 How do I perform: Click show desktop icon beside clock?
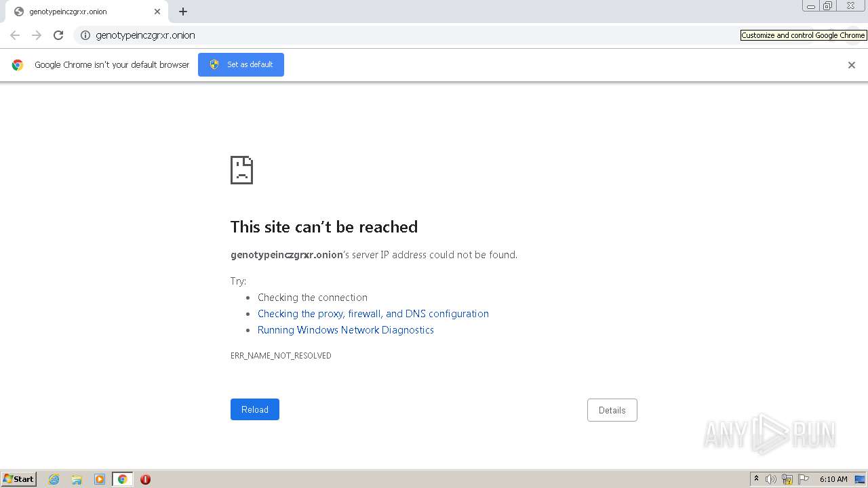(860, 479)
